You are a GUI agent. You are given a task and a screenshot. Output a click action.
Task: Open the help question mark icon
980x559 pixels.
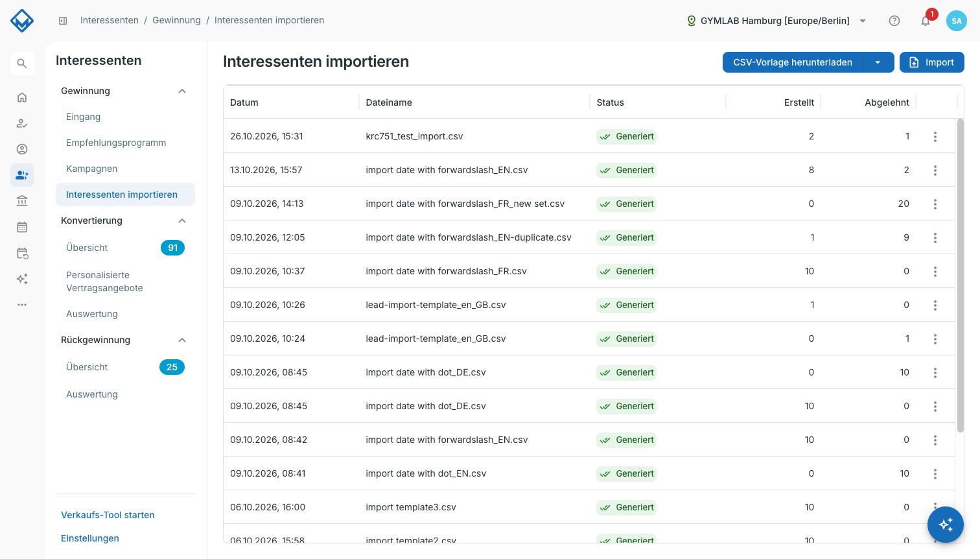(x=894, y=21)
